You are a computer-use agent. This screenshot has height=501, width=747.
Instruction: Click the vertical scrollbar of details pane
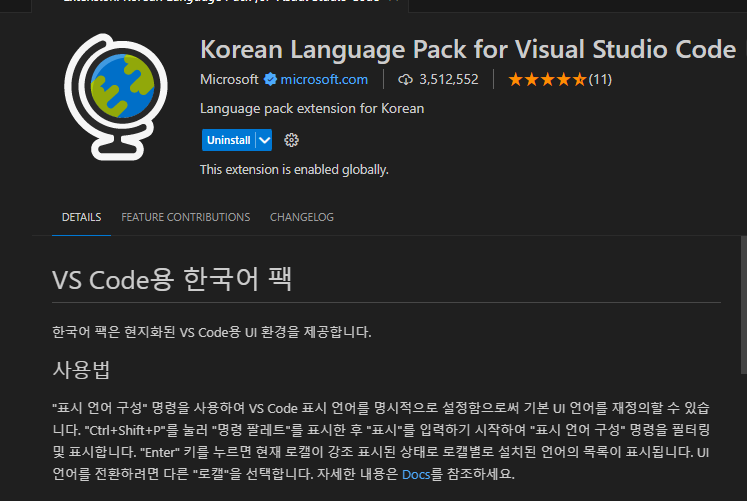(x=744, y=305)
